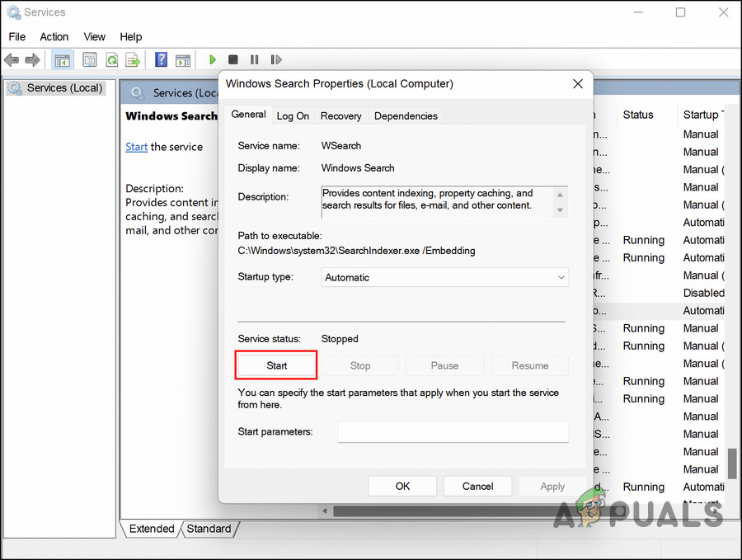Minimize the Services window
Screen dimensions: 742x560
coord(638,12)
